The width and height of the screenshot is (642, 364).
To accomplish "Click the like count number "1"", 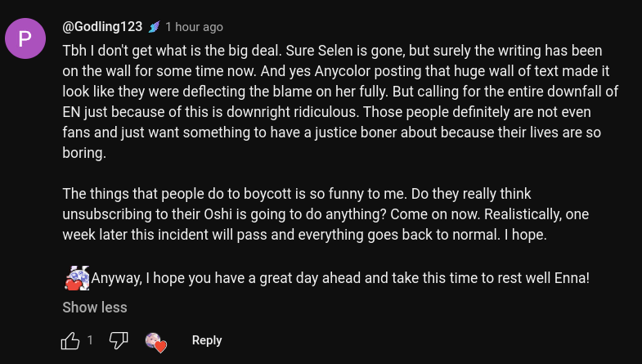I will pyautogui.click(x=90, y=340).
